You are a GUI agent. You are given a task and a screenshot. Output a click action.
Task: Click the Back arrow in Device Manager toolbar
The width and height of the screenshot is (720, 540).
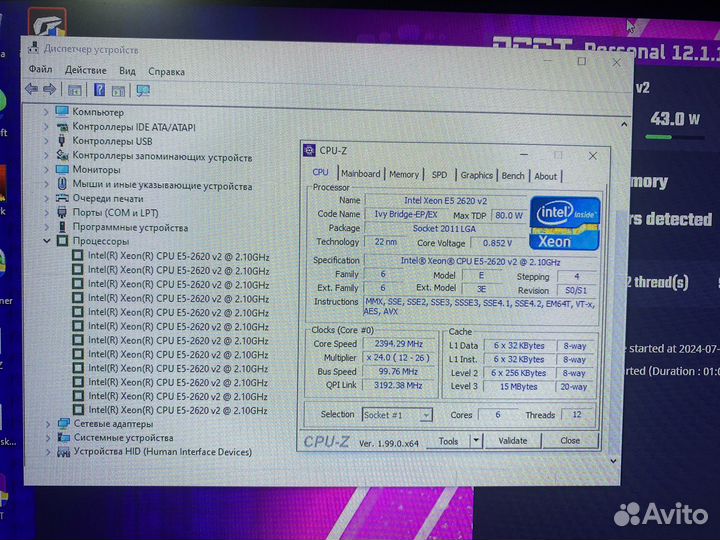point(32,90)
